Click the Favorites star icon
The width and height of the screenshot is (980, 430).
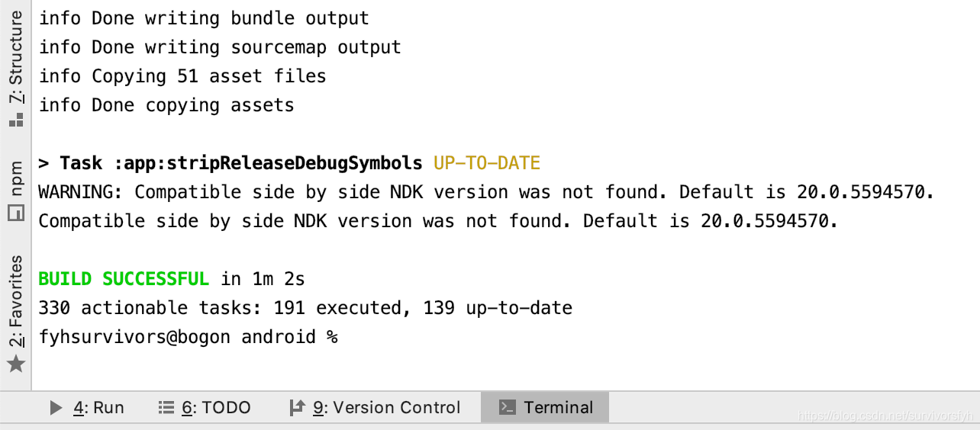(16, 364)
